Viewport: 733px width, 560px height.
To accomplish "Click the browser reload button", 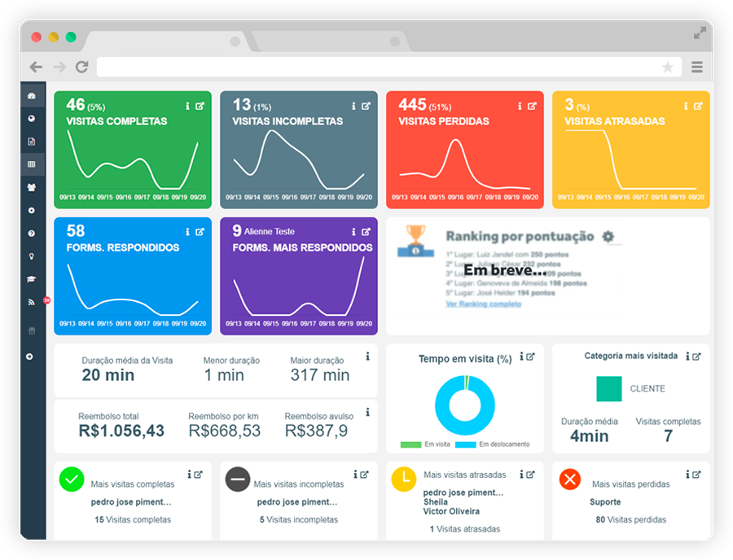I will coord(81,67).
